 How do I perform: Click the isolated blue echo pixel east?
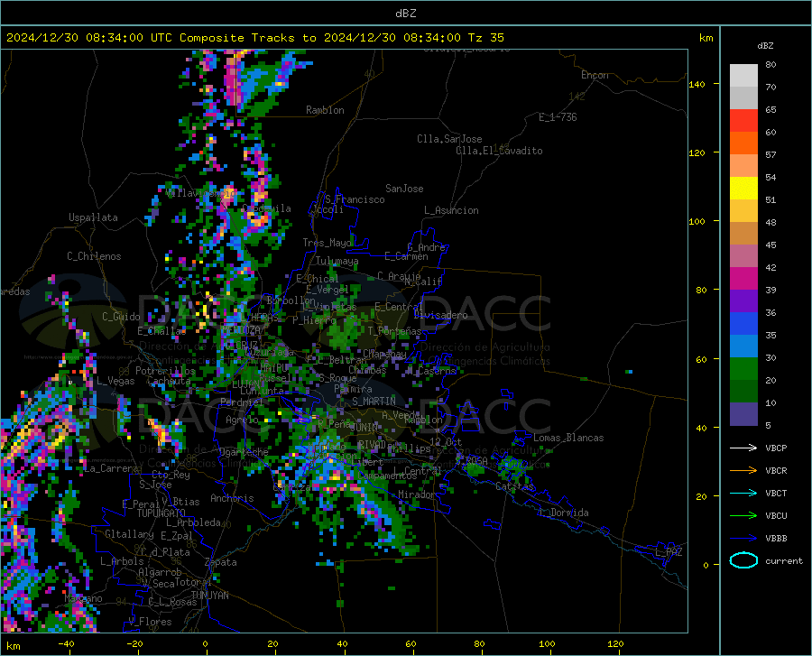[629, 371]
